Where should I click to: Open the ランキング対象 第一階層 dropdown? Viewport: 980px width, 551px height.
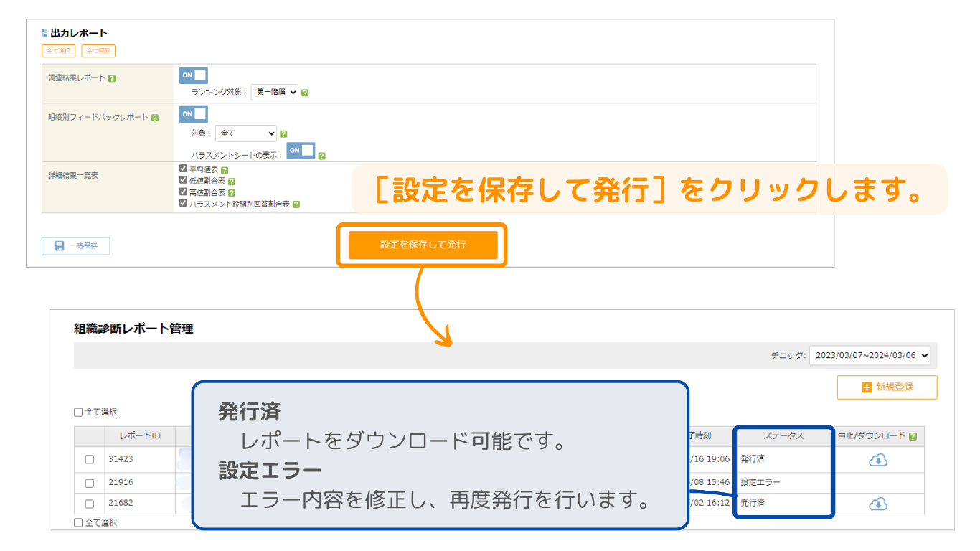click(274, 93)
